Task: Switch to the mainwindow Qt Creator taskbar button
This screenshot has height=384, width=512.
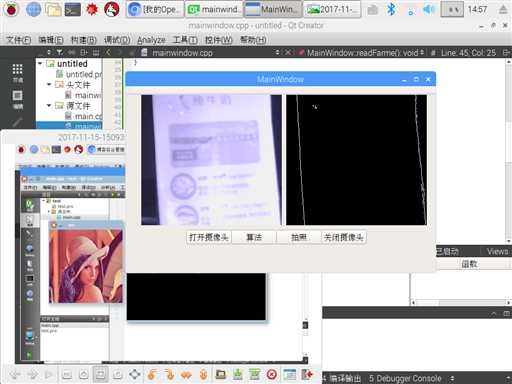Action: [x=214, y=10]
